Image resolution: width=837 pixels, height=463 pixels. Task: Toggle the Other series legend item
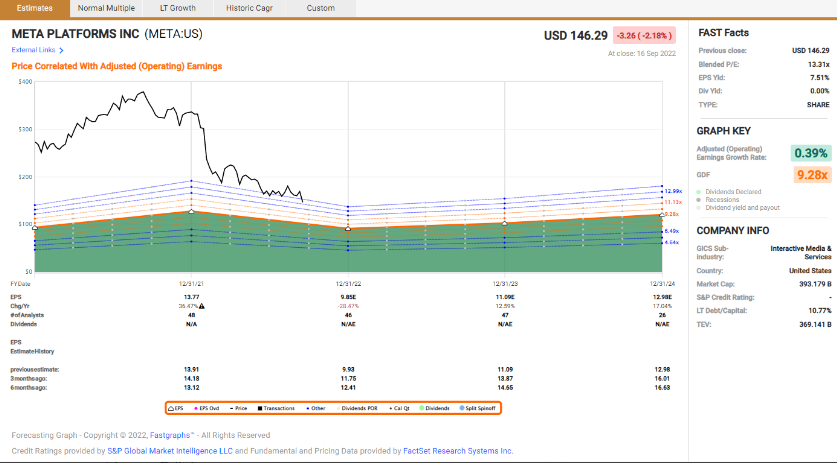click(315, 408)
